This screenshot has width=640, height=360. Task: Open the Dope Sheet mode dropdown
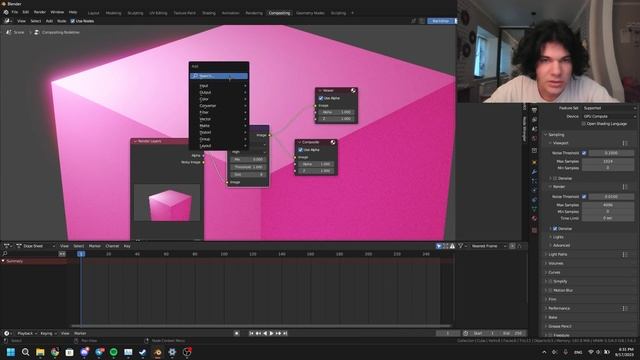point(36,246)
